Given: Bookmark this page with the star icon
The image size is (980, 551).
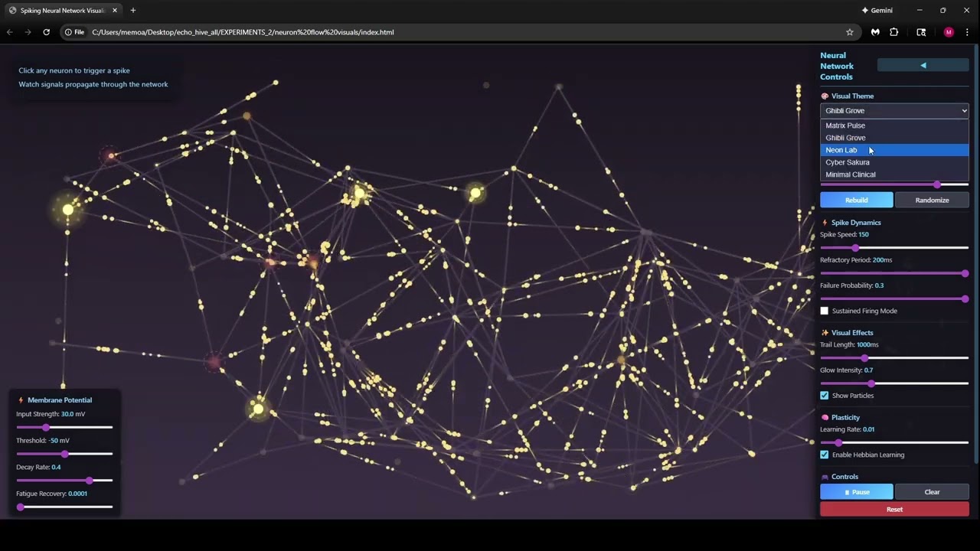Looking at the screenshot, I should coord(850,32).
